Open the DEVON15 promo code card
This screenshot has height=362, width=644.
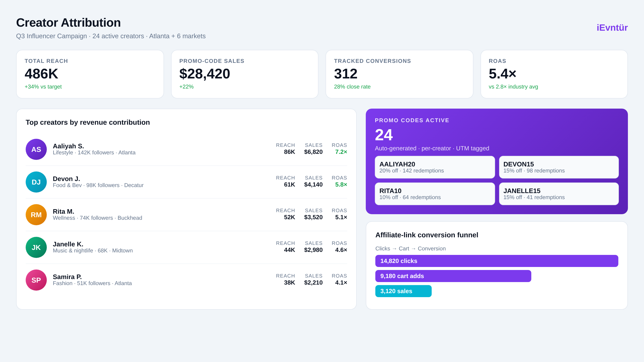tap(559, 167)
